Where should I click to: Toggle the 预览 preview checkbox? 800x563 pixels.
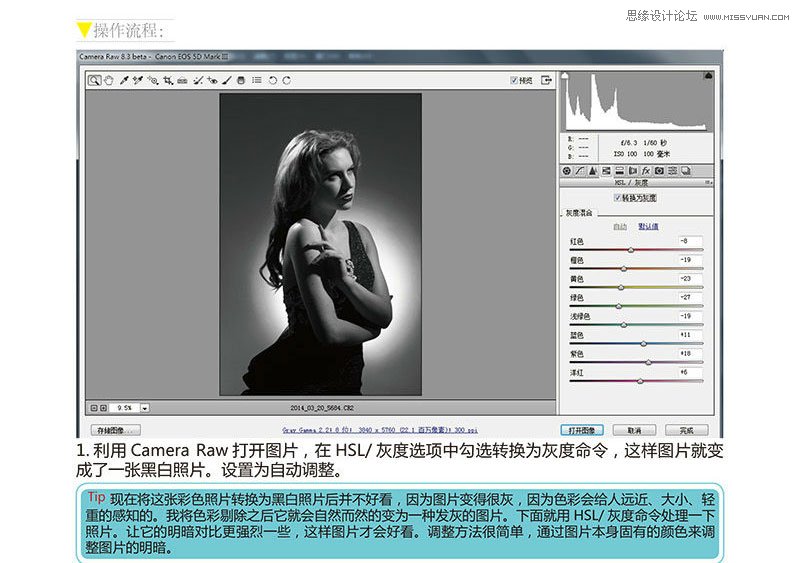(x=514, y=80)
